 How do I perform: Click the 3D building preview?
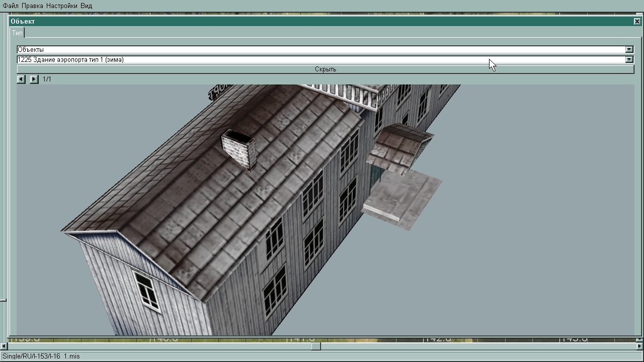tap(326, 210)
